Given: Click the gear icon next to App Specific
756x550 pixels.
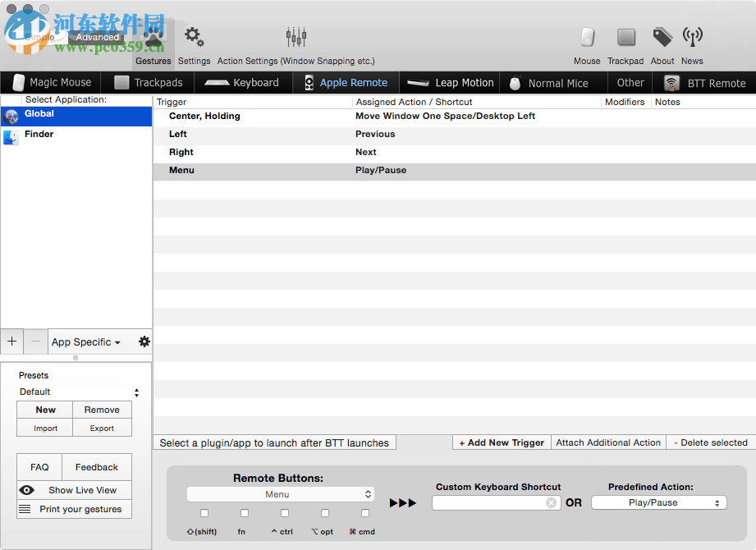Looking at the screenshot, I should pyautogui.click(x=144, y=341).
